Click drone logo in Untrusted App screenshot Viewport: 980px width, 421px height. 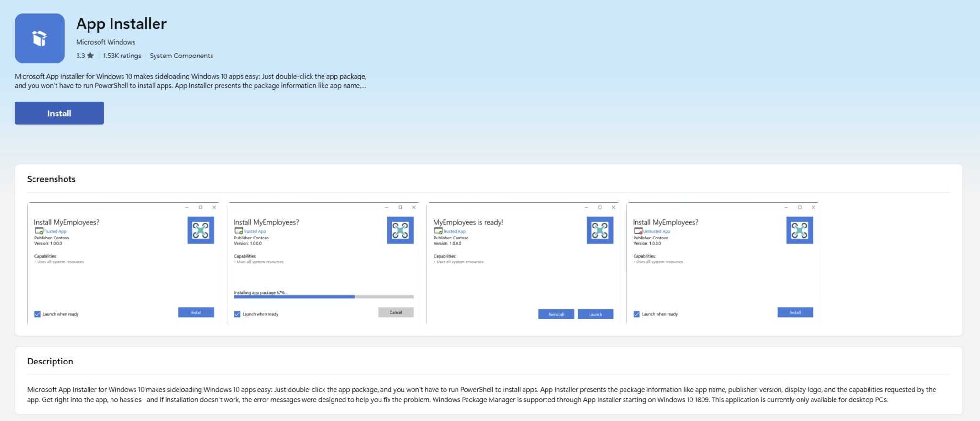(799, 230)
